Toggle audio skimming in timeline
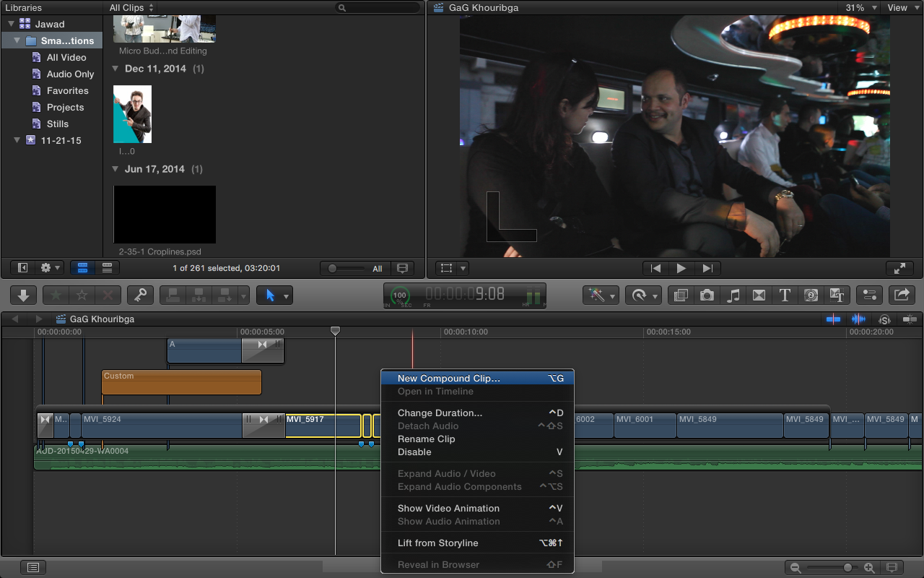The height and width of the screenshot is (578, 924). point(858,319)
